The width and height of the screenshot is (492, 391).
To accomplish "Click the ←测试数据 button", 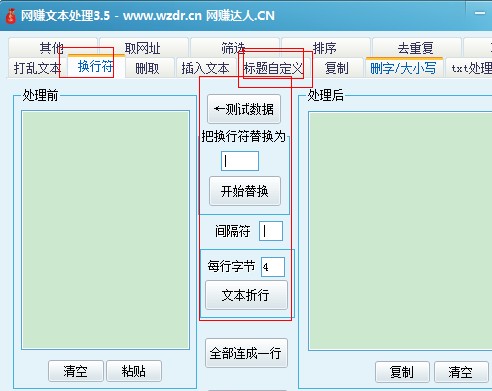I will tap(244, 109).
